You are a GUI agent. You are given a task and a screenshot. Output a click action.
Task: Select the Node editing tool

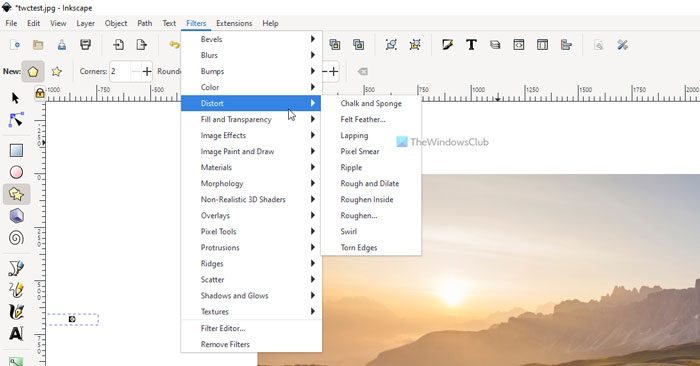pos(16,120)
